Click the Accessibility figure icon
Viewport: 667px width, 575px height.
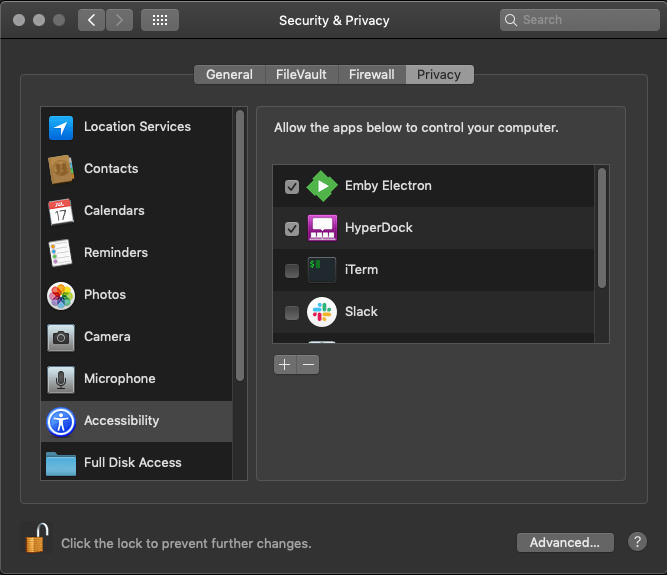click(x=61, y=422)
